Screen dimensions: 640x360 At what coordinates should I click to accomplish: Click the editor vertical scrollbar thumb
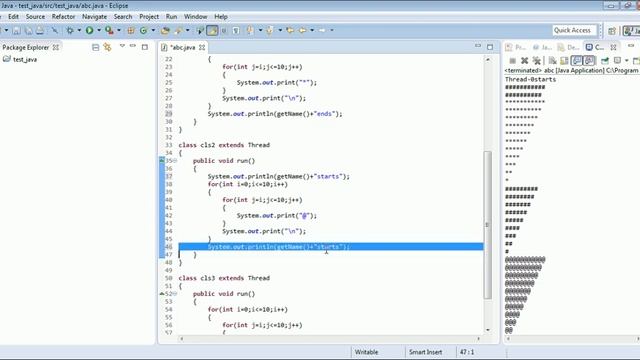(x=488, y=224)
